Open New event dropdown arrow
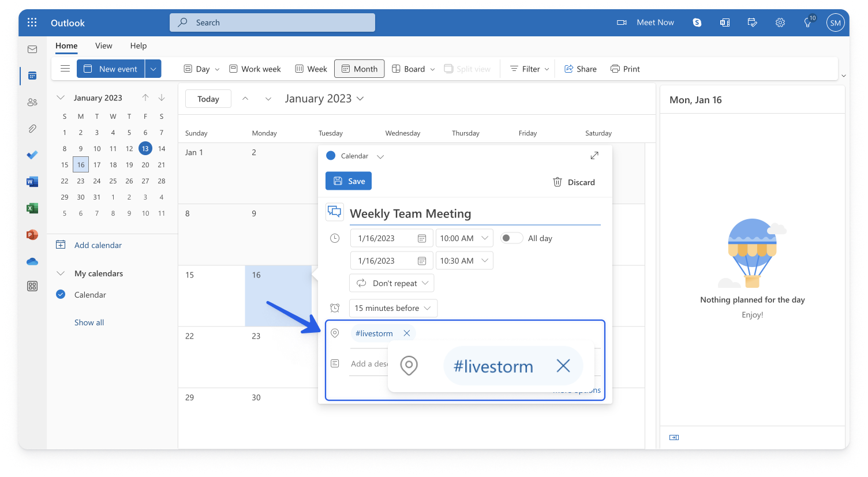868x477 pixels. pyautogui.click(x=153, y=69)
